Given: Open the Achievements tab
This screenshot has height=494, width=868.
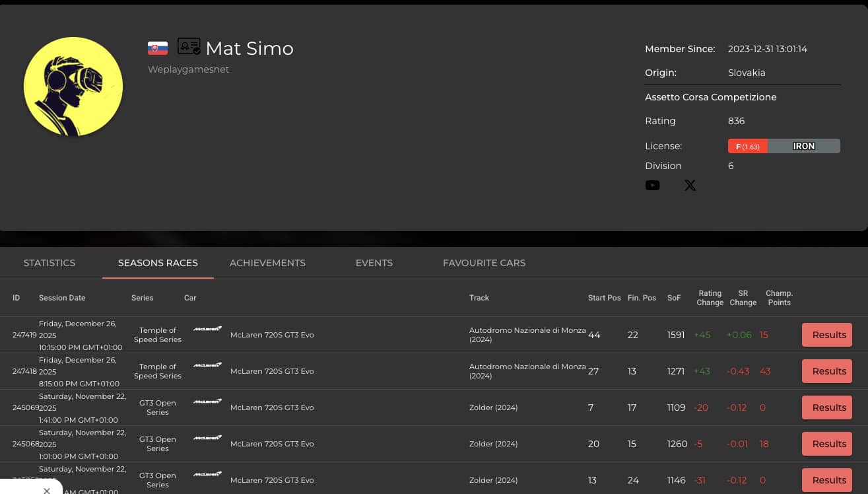Looking at the screenshot, I should point(267,263).
